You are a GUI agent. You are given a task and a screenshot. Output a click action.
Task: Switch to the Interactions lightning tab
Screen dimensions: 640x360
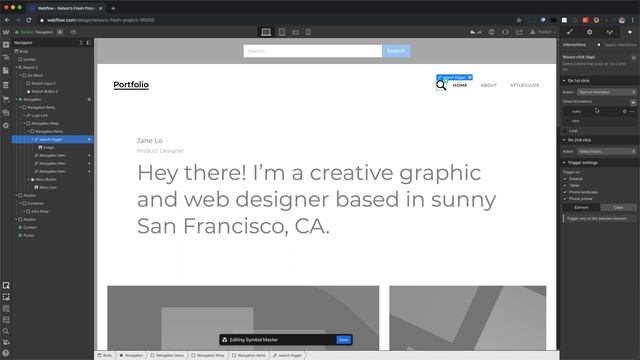(x=629, y=32)
